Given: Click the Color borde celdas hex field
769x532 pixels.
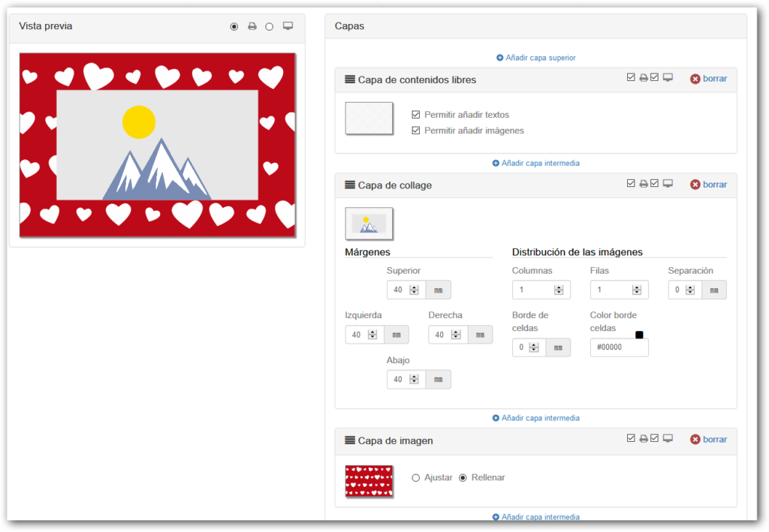Looking at the screenshot, I should coord(619,347).
